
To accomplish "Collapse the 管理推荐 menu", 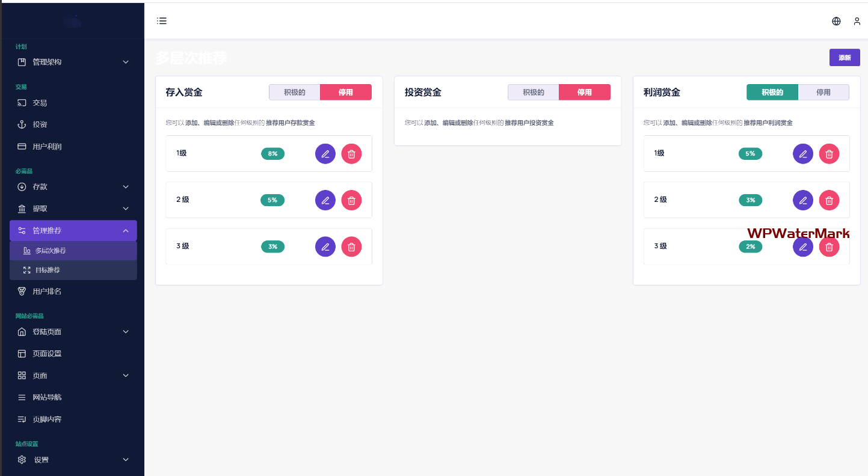I will point(73,231).
